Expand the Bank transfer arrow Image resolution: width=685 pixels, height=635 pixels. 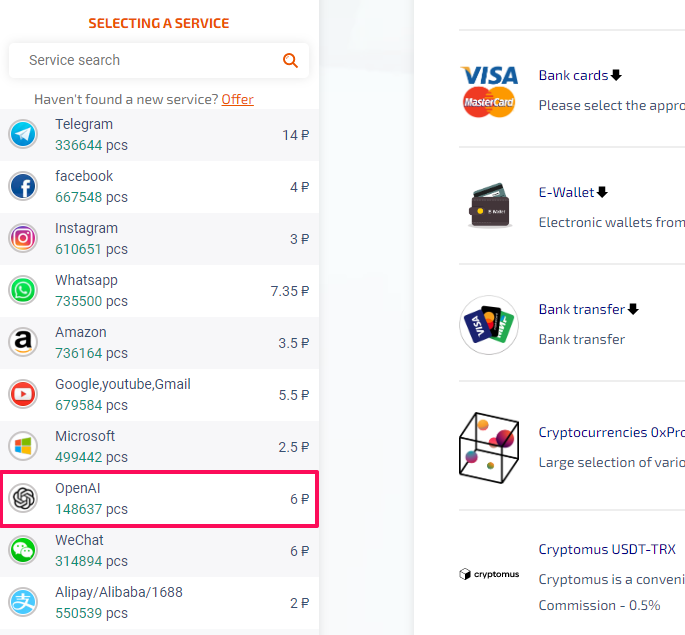(x=633, y=309)
